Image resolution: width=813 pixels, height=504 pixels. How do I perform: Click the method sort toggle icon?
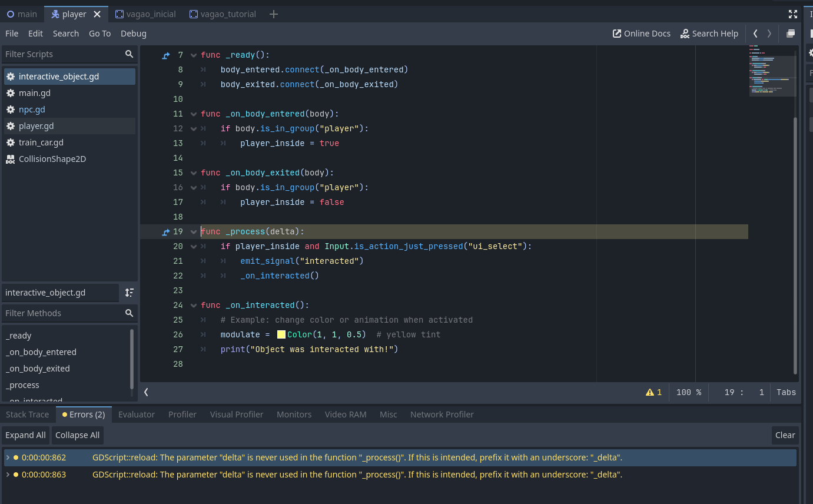point(130,293)
